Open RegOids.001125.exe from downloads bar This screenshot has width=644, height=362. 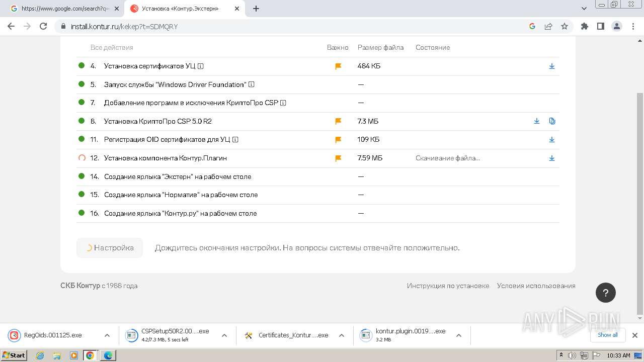53,335
